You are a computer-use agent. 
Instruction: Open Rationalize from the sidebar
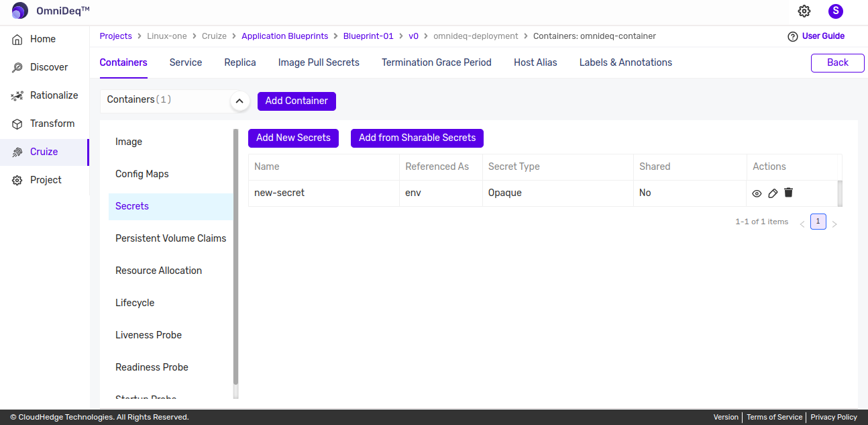pyautogui.click(x=54, y=95)
